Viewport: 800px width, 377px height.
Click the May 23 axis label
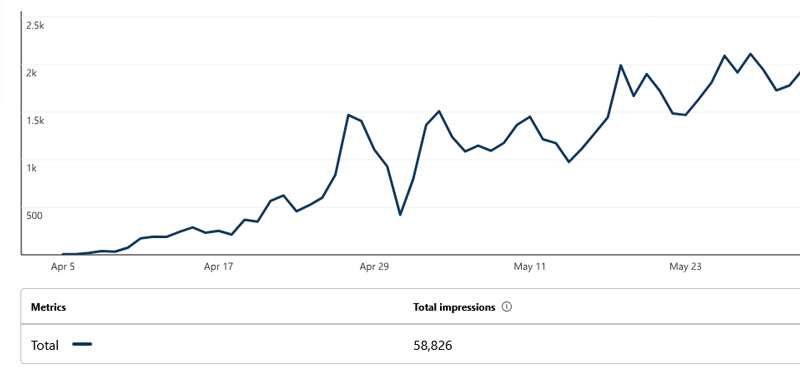point(685,266)
